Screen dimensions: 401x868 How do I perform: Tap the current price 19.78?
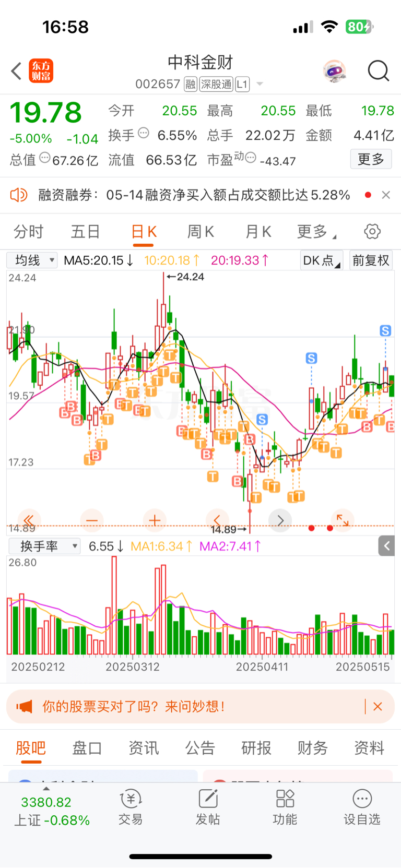pyautogui.click(x=46, y=113)
